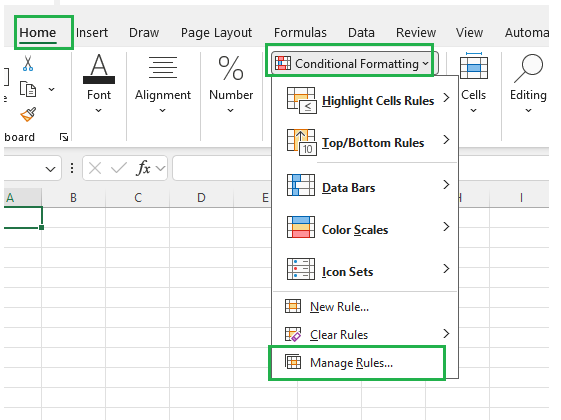The image size is (561, 420).
Task: Click the Cut scissors icon
Action: click(x=28, y=63)
